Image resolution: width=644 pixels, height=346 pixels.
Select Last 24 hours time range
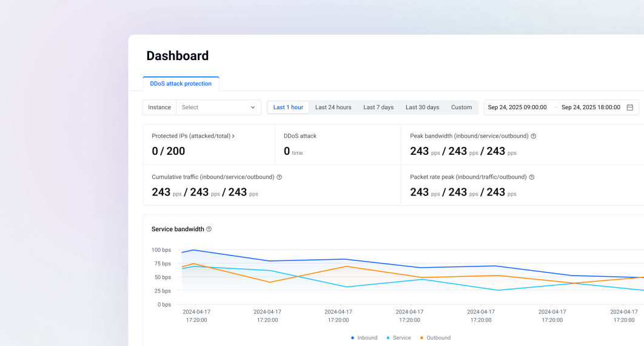[333, 107]
